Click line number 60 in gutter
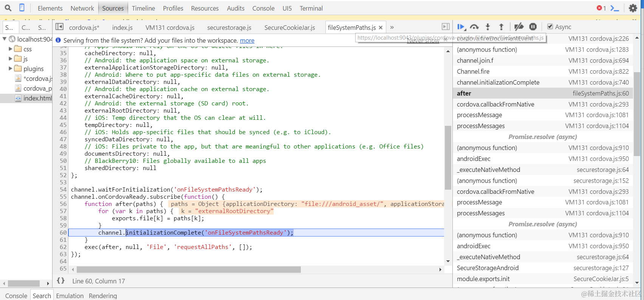The image size is (644, 300). (63, 233)
